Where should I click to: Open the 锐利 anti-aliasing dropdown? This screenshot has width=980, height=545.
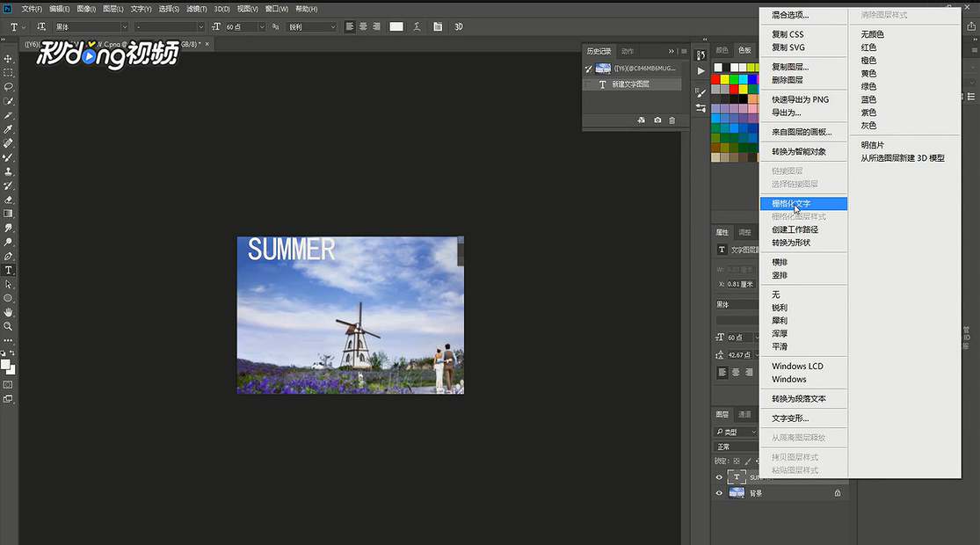pos(332,27)
